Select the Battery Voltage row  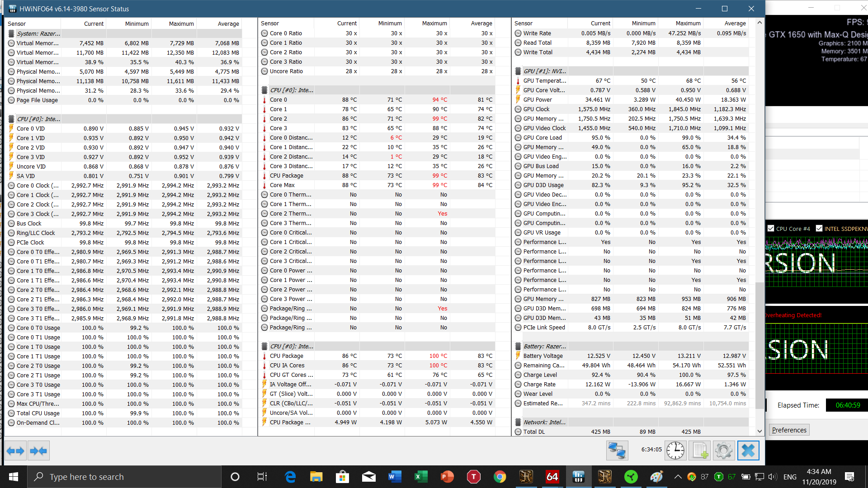(631, 356)
